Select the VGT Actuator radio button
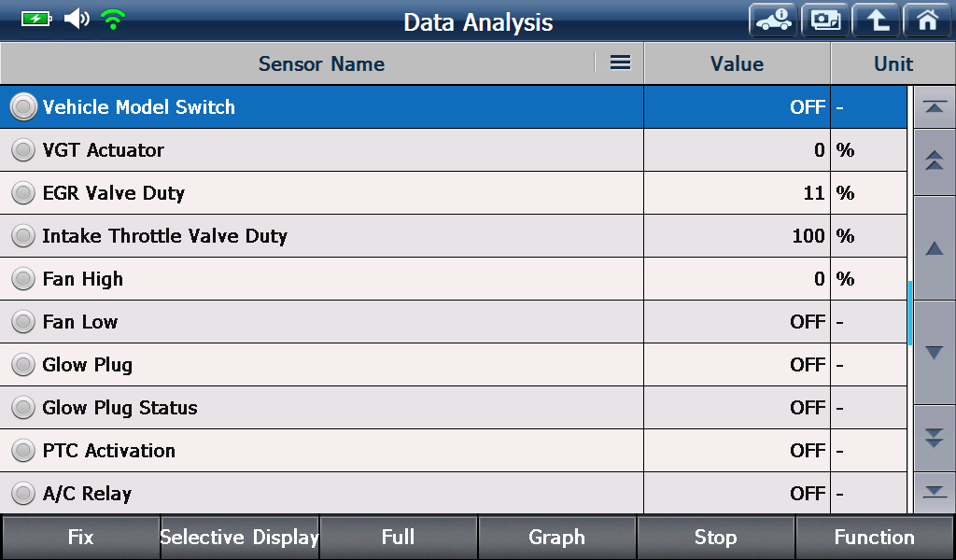Screen dimensions: 956x560 click(23, 150)
